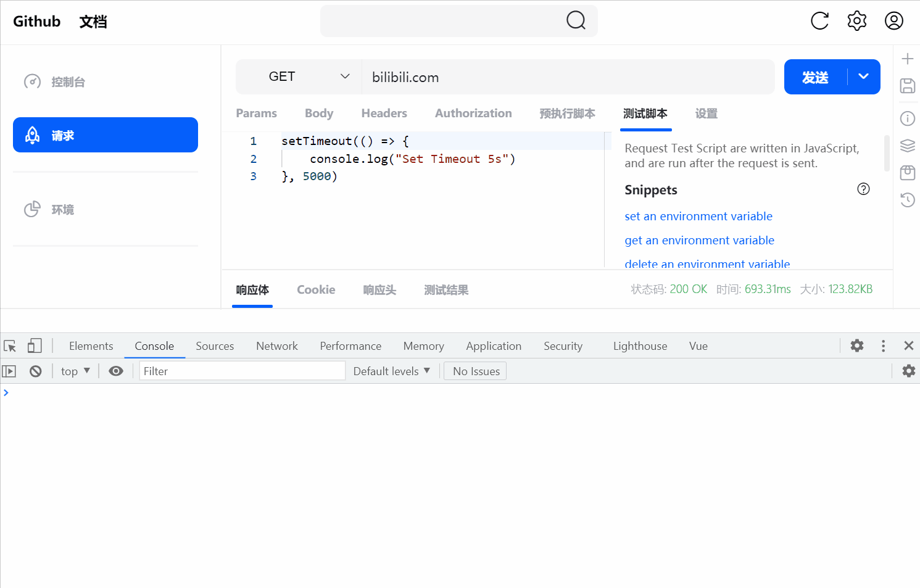This screenshot has width=920, height=588.
Task: Open the Github link in header
Action: tap(37, 21)
